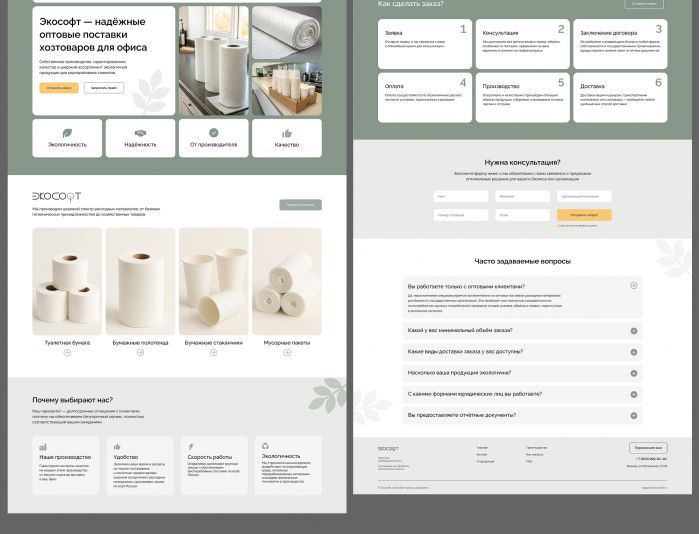Click the second link in footer's right column
This screenshot has height=534, width=699.
point(534,455)
